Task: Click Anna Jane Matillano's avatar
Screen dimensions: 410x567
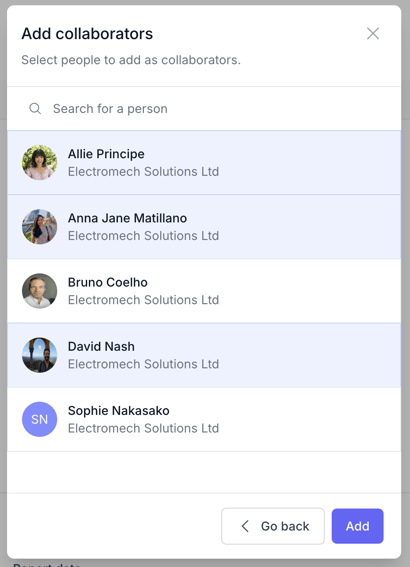Action: pyautogui.click(x=39, y=227)
